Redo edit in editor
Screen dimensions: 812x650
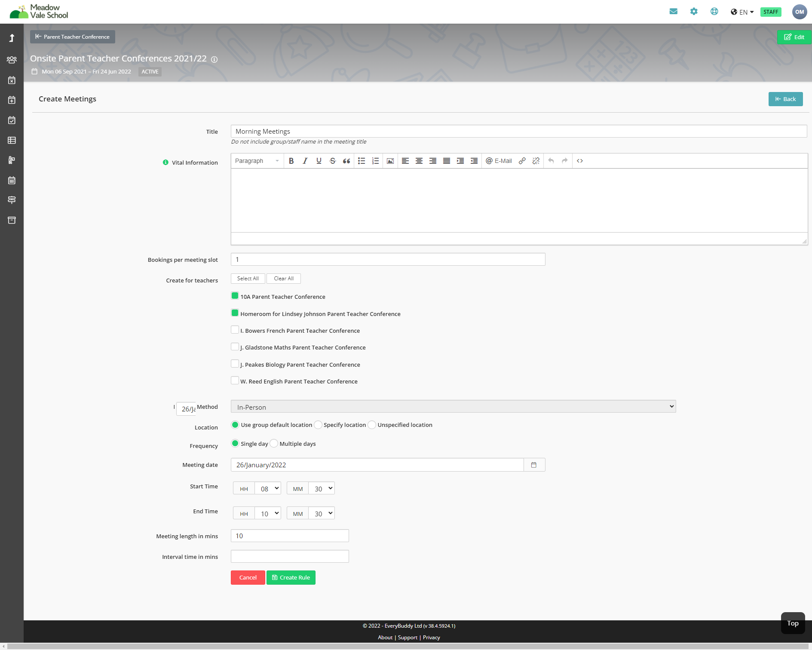pyautogui.click(x=565, y=161)
